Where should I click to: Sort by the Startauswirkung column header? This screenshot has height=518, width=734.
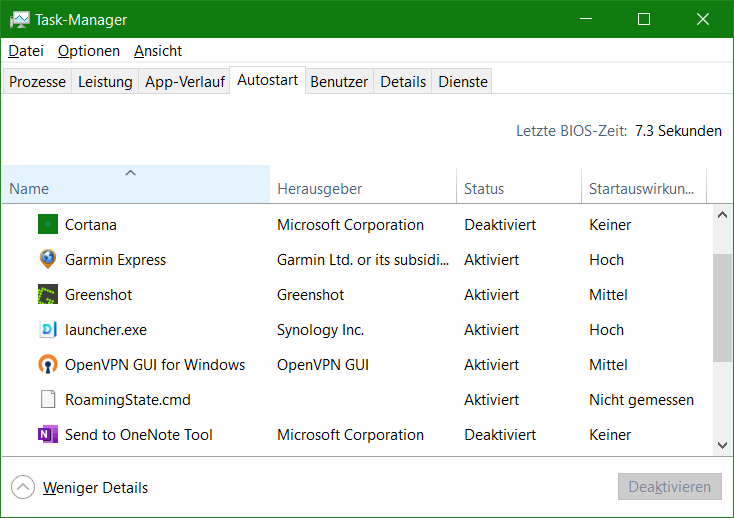click(644, 184)
